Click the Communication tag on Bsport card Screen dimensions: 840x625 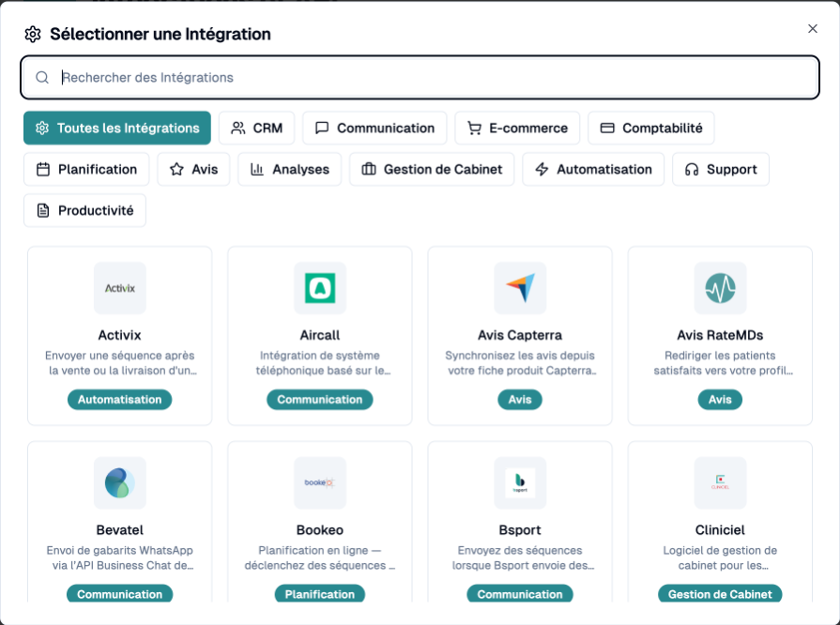pos(520,594)
